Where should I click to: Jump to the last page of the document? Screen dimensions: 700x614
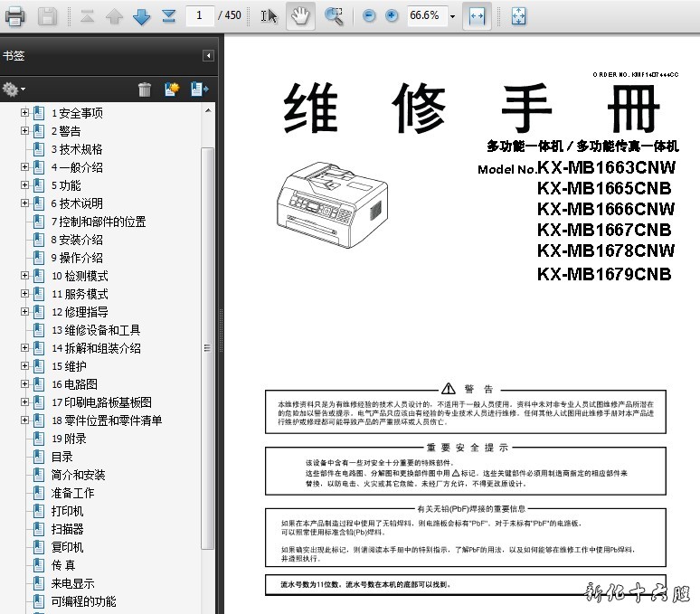[168, 15]
